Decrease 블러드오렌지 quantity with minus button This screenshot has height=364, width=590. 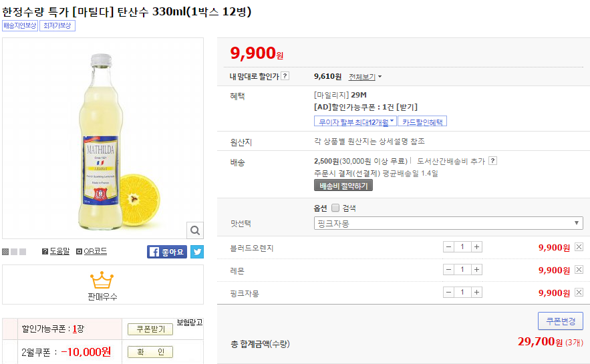tap(448, 247)
